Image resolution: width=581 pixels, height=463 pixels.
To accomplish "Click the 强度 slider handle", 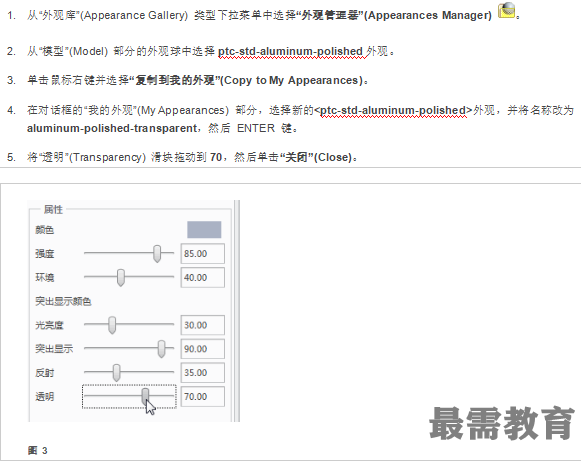I will (157, 253).
